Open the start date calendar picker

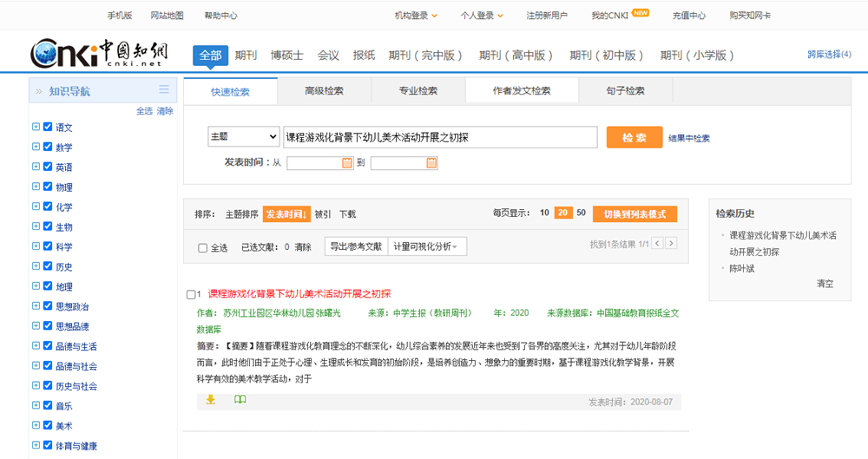tap(347, 163)
